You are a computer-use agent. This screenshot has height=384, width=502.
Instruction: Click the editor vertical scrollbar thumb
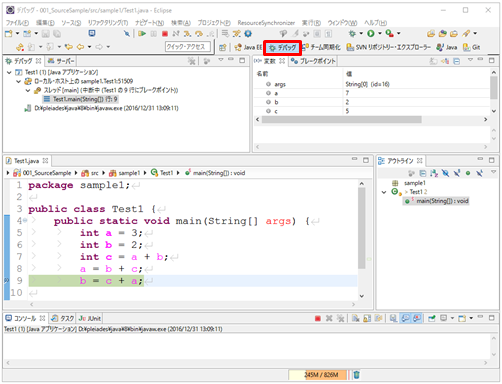click(x=362, y=228)
